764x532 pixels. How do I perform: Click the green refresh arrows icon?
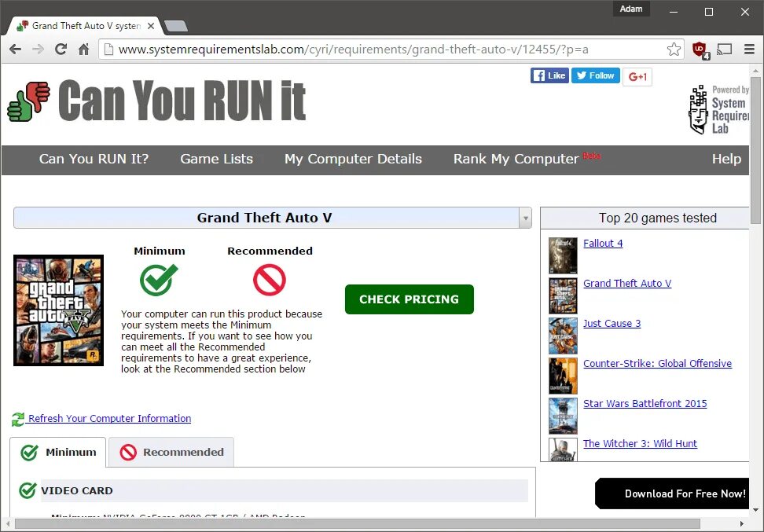(x=18, y=419)
